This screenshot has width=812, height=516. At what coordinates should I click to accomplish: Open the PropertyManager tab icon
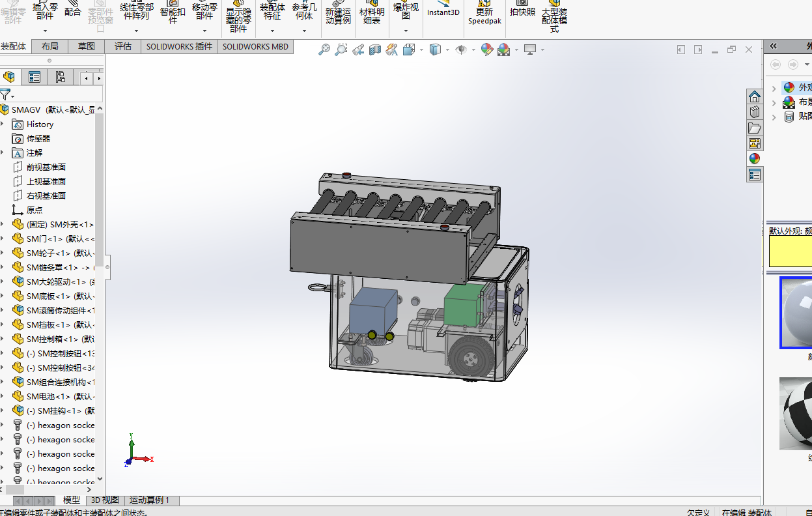point(35,78)
